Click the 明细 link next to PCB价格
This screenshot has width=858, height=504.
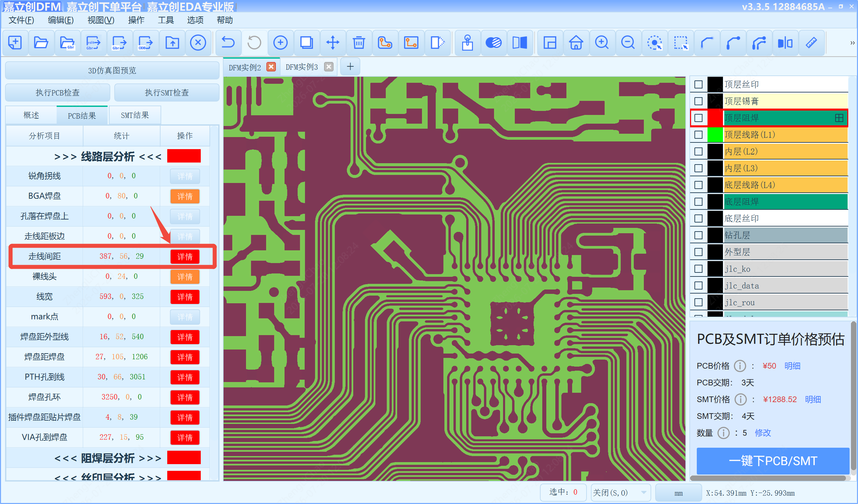(792, 366)
